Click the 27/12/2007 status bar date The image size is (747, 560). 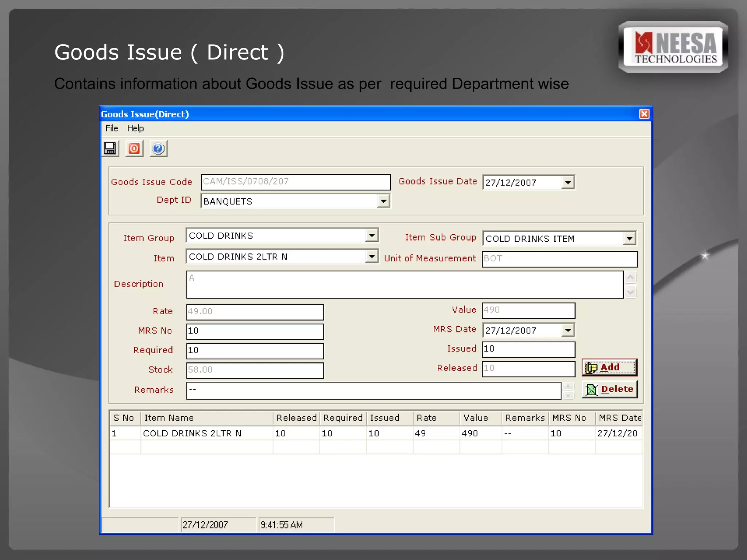click(205, 525)
